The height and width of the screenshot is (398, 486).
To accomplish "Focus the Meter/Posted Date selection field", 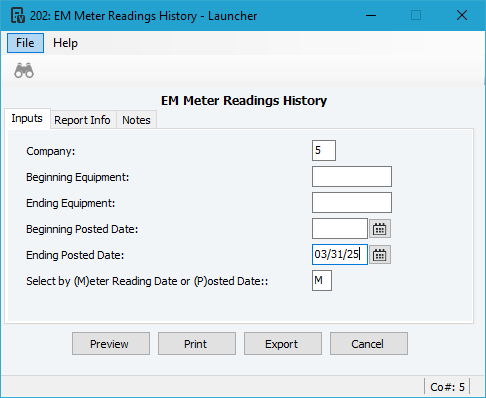I will (x=322, y=281).
